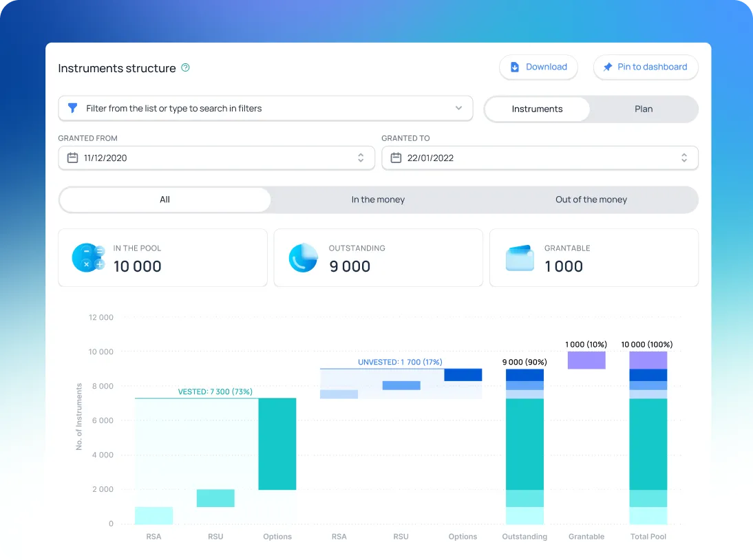Open the help tooltip beside Instruments structure

coord(184,68)
